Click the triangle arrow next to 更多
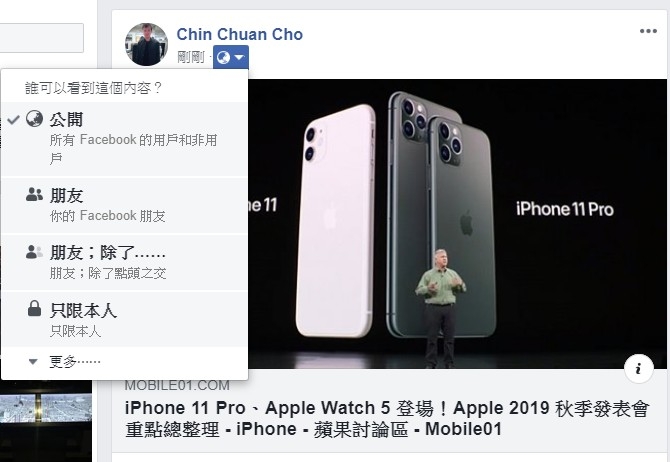The image size is (670, 462). click(33, 362)
